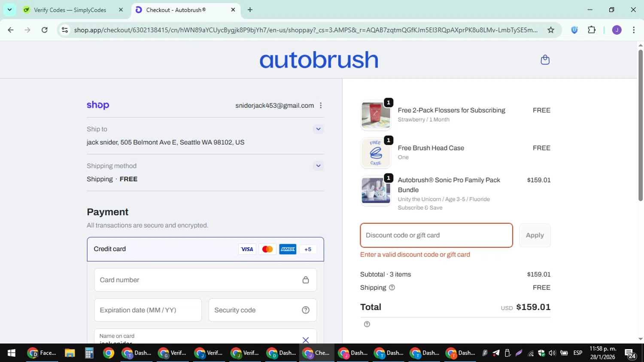Close the Verify Codes — SimplyCodes tab
Image resolution: width=644 pixels, height=362 pixels.
(x=121, y=10)
